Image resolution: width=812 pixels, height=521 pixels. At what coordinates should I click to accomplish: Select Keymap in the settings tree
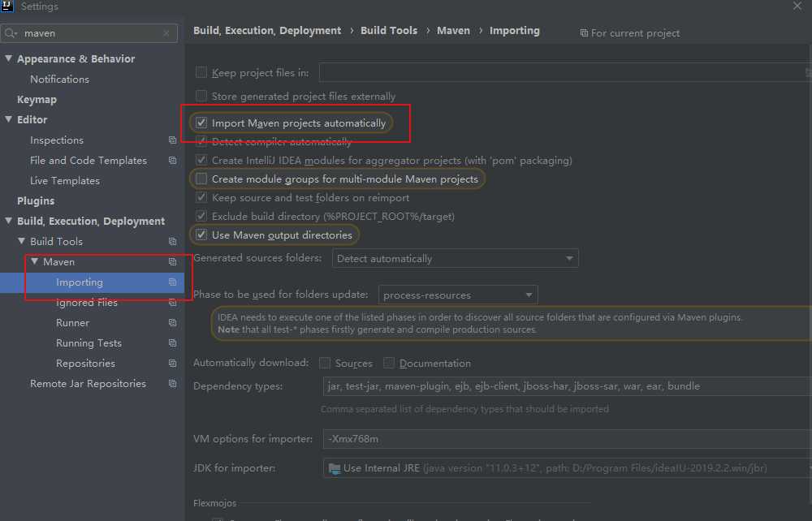[x=37, y=99]
